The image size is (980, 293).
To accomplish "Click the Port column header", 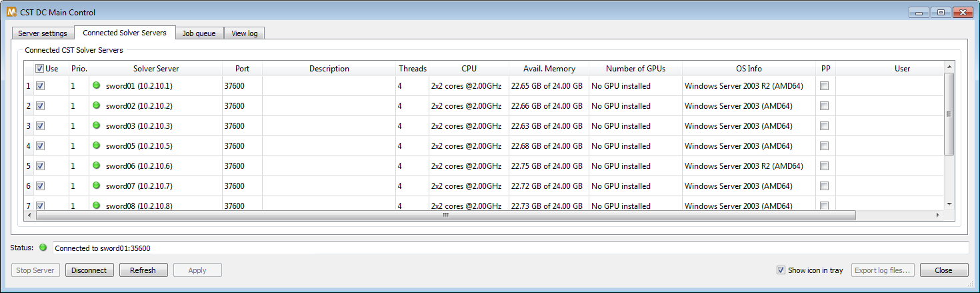I will point(243,68).
